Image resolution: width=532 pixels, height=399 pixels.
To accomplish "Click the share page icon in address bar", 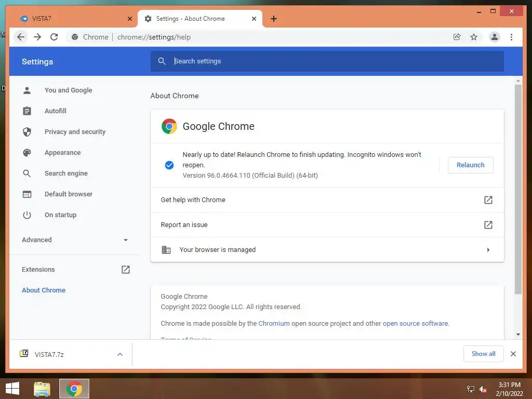I will click(457, 37).
